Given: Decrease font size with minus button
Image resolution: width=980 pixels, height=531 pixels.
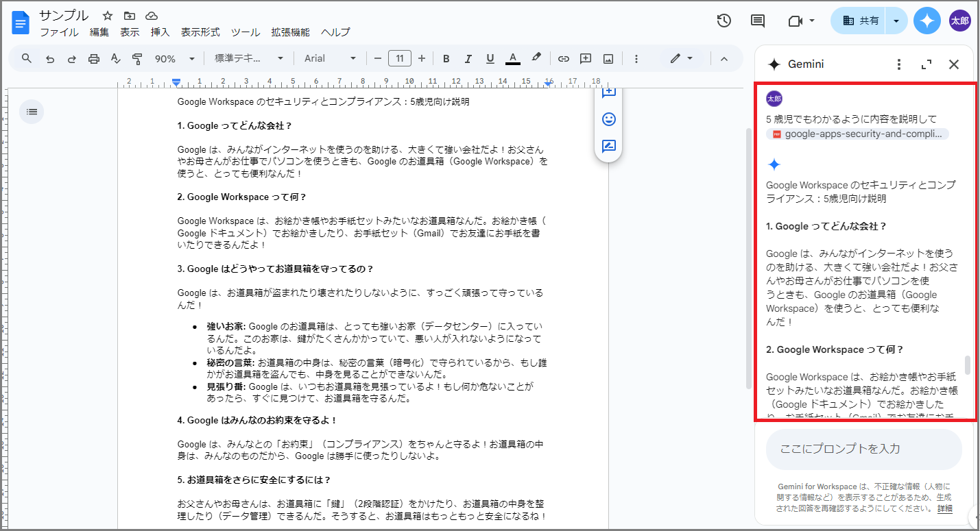Looking at the screenshot, I should 377,59.
